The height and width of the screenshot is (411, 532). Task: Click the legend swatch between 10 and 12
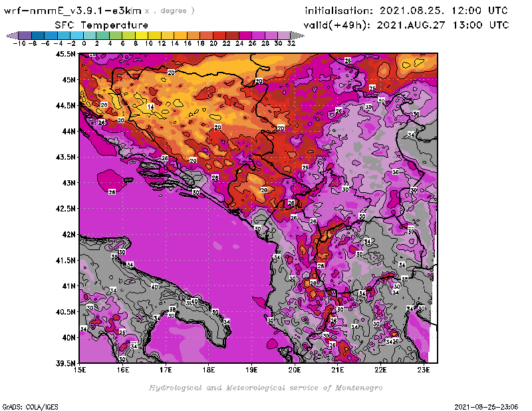(x=154, y=35)
